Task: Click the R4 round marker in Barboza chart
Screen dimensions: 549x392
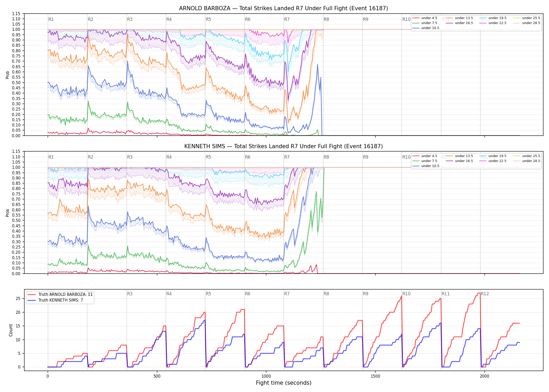Action: point(169,19)
